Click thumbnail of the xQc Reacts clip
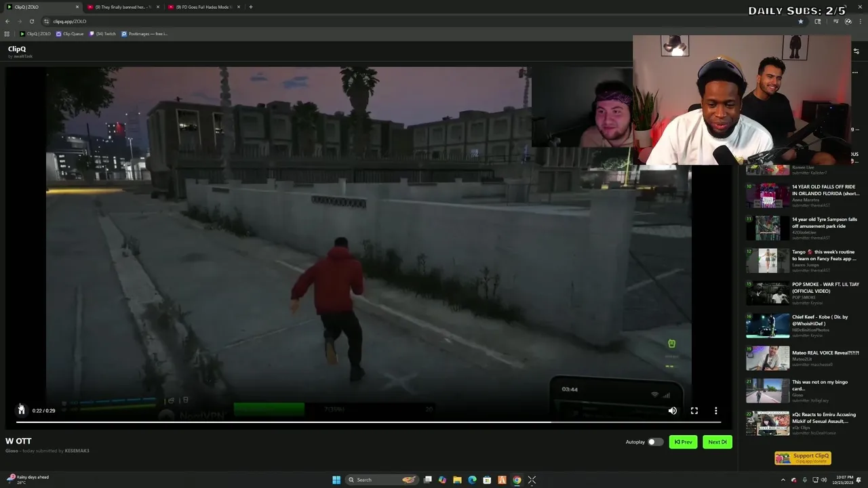 point(768,424)
